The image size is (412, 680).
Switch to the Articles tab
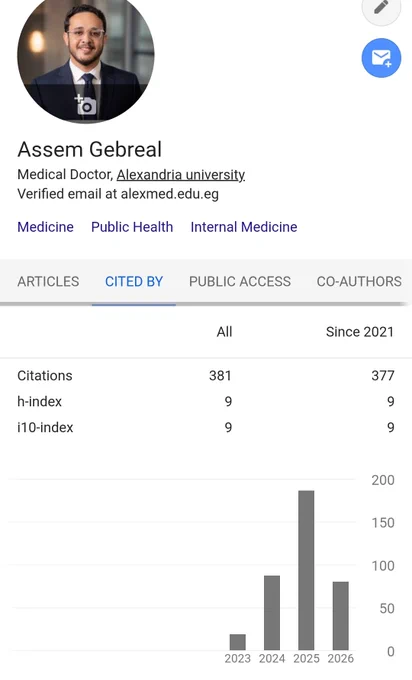tap(48, 281)
